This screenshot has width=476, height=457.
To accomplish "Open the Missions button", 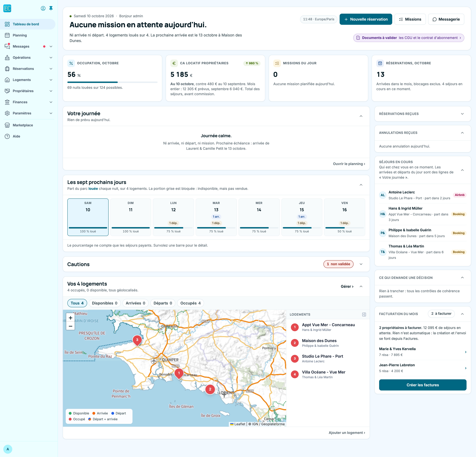I will pyautogui.click(x=410, y=19).
